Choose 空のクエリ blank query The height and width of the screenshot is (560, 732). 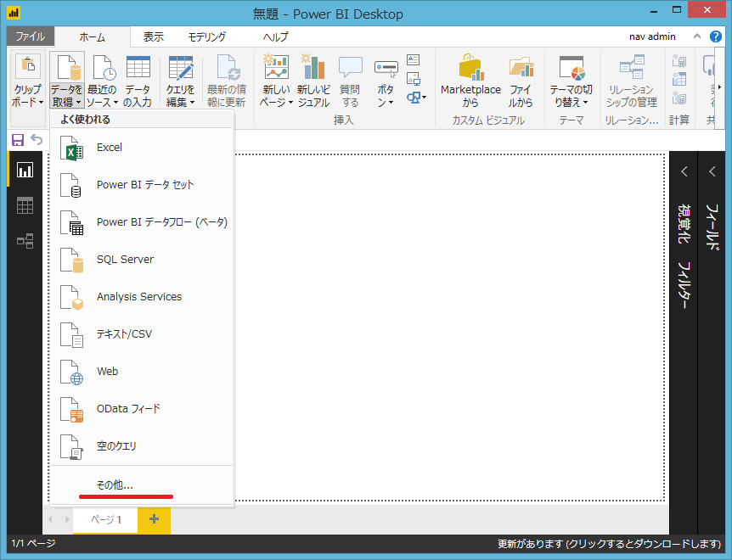coord(142,445)
